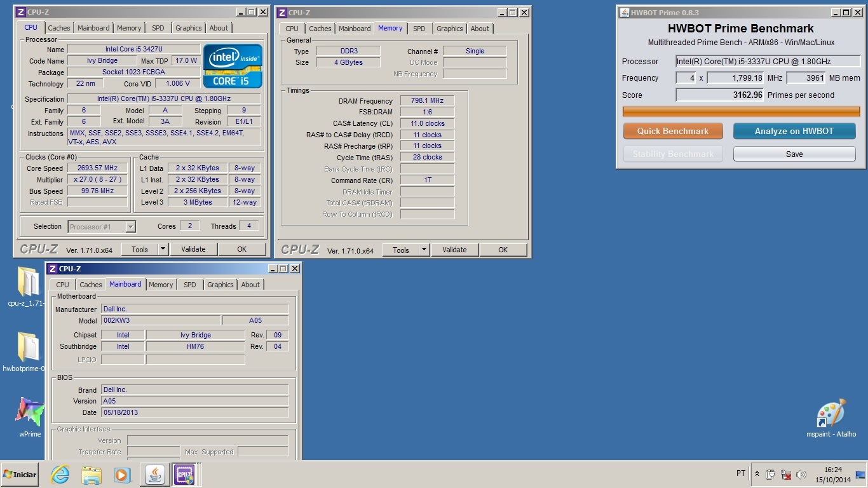Open Internet Explorer from the taskbar
Image resolution: width=868 pixels, height=488 pixels.
(x=60, y=475)
